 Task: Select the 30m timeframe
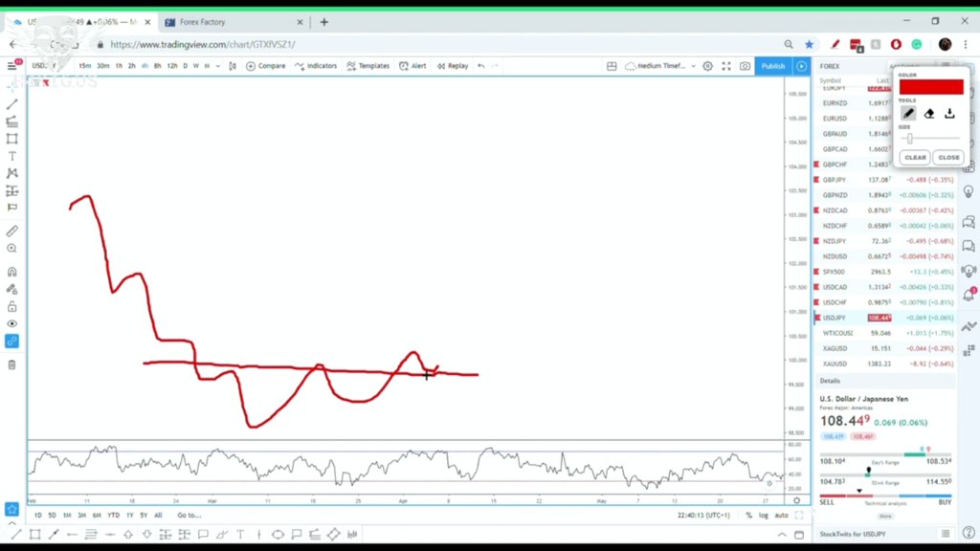point(103,66)
